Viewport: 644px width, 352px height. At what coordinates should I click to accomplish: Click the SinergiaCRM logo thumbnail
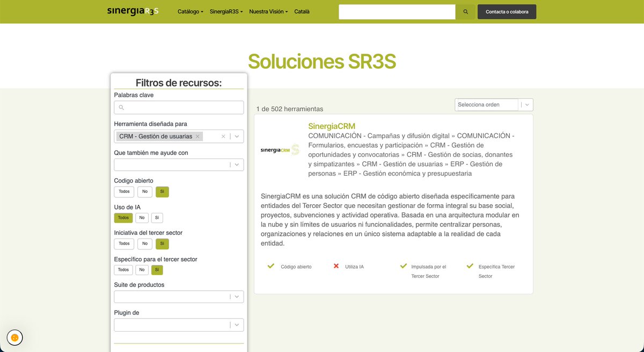(x=280, y=150)
